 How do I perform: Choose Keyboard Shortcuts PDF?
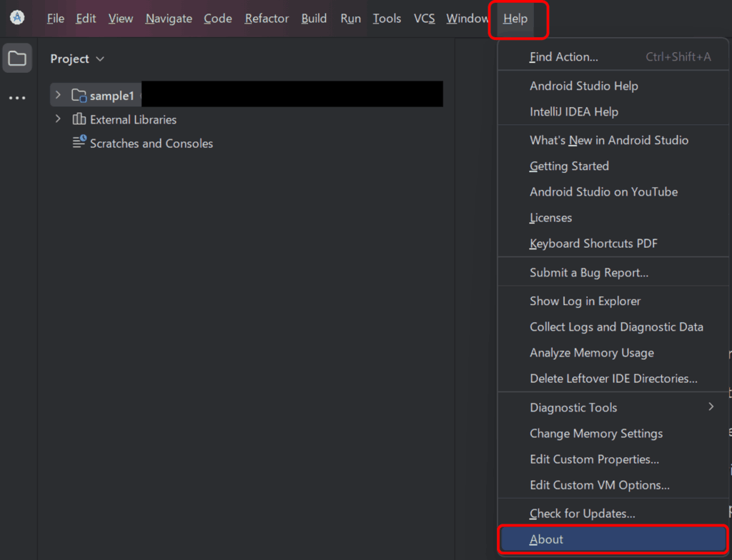593,244
